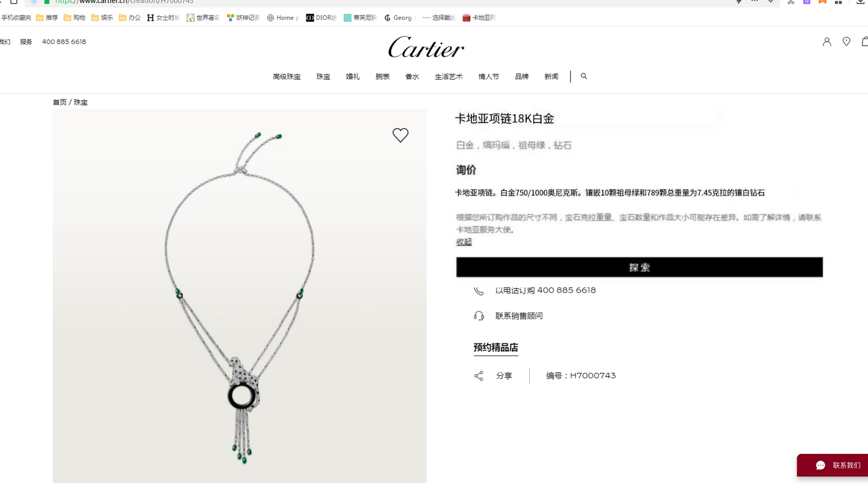868x484 pixels.
Task: Open the account profile icon
Action: [827, 41]
